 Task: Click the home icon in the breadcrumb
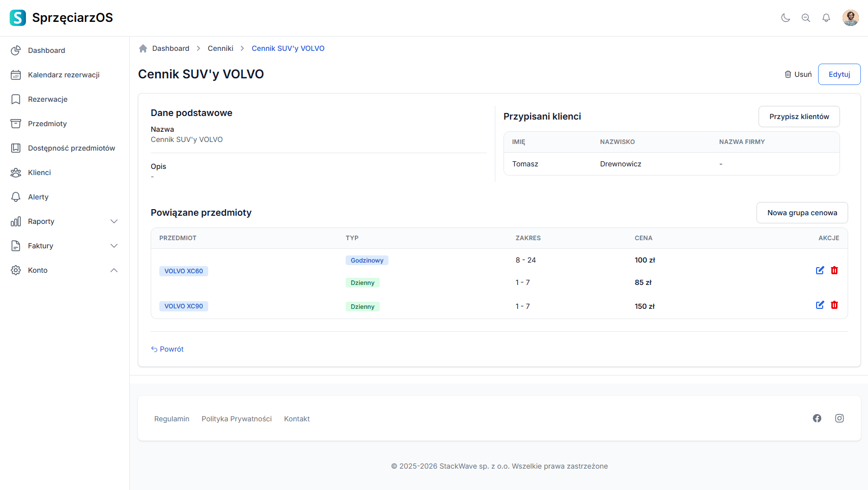point(143,48)
